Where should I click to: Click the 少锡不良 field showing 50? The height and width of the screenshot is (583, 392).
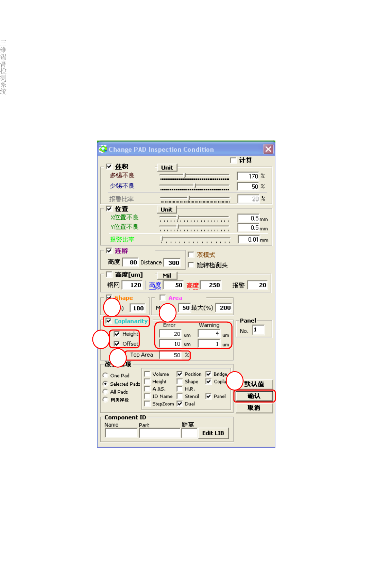248,187
